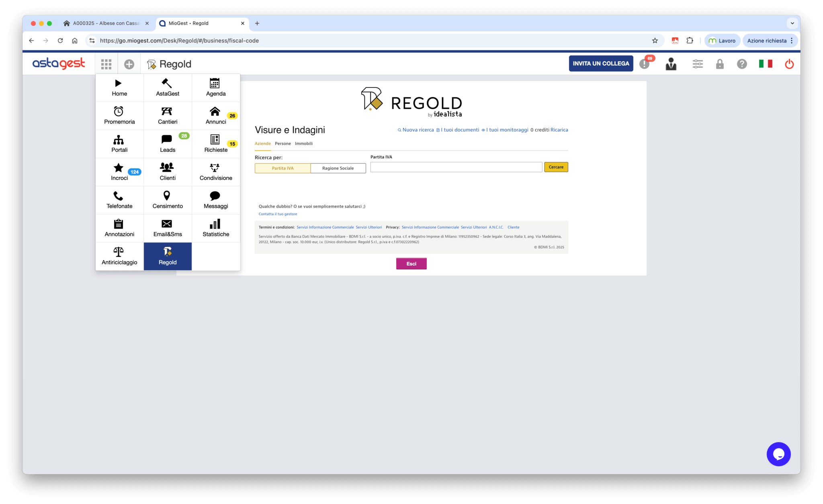Click the browser address bar
The height and width of the screenshot is (504, 823).
(374, 41)
